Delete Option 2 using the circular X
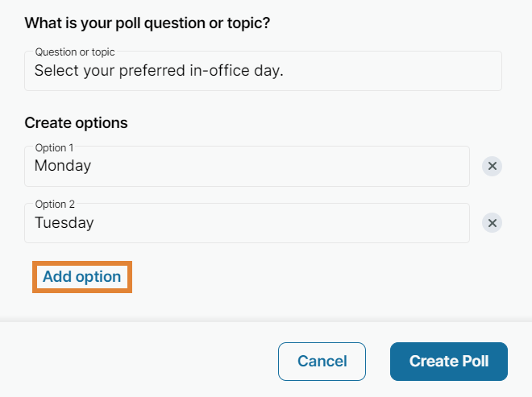 (492, 223)
